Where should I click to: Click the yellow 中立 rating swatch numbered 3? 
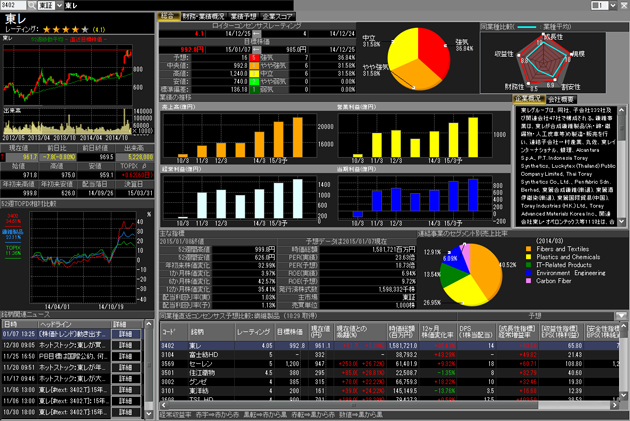coord(254,74)
